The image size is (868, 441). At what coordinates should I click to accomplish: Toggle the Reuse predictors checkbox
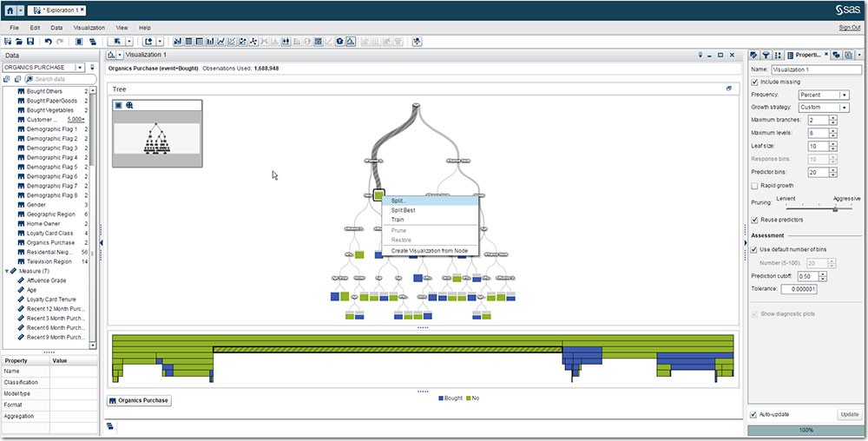click(754, 220)
